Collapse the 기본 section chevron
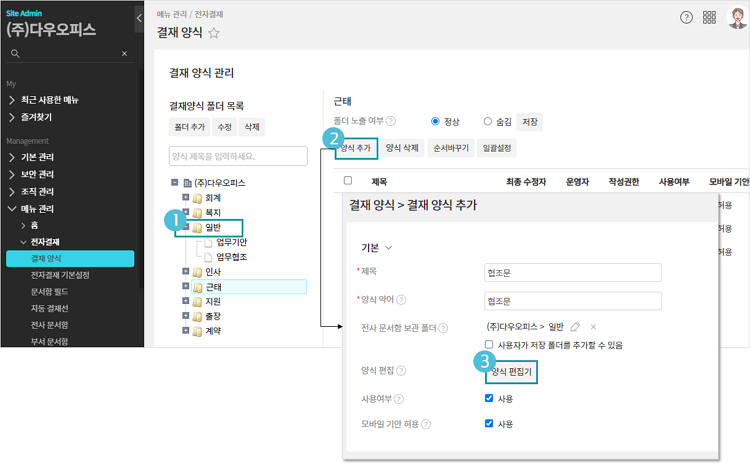750x465 pixels. click(389, 247)
